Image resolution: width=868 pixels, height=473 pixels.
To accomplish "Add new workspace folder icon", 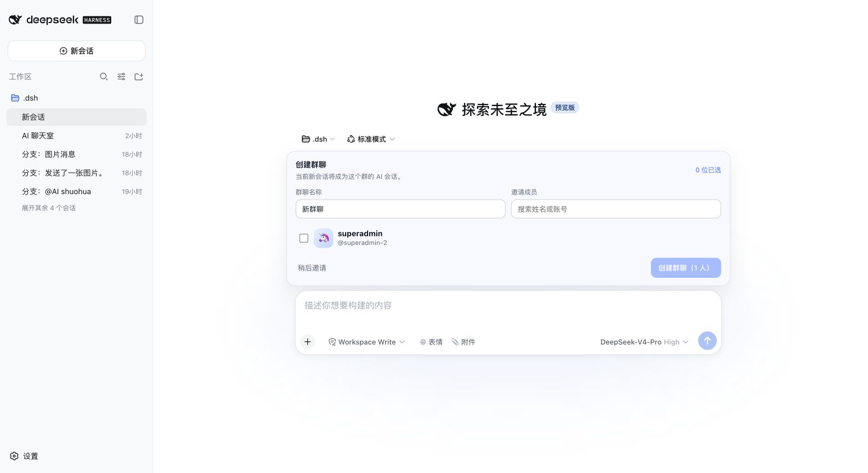I will pyautogui.click(x=139, y=77).
